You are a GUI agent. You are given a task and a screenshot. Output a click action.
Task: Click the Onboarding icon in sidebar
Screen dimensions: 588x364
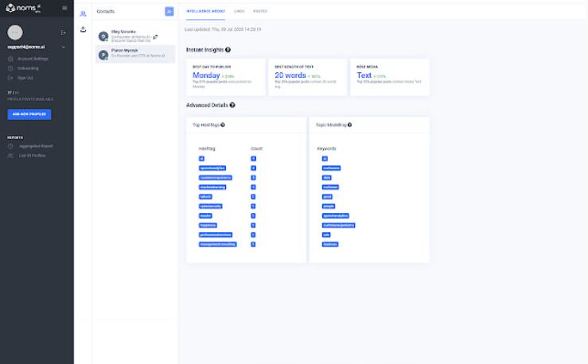click(10, 68)
